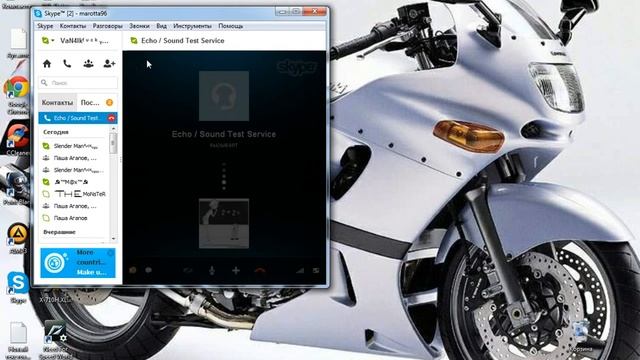The width and height of the screenshot is (640, 360).
Task: Open the status dropdown arrow beside VaN4IK
Action: click(x=53, y=40)
